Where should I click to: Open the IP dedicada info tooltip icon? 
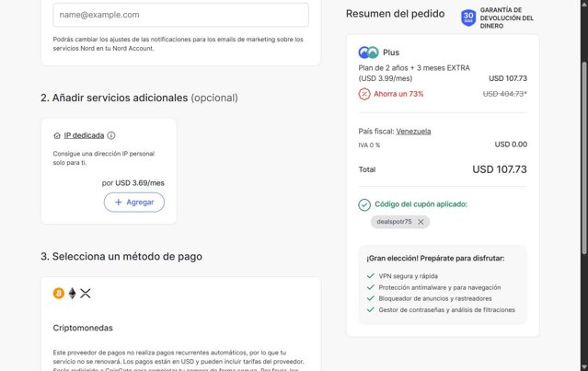(111, 135)
